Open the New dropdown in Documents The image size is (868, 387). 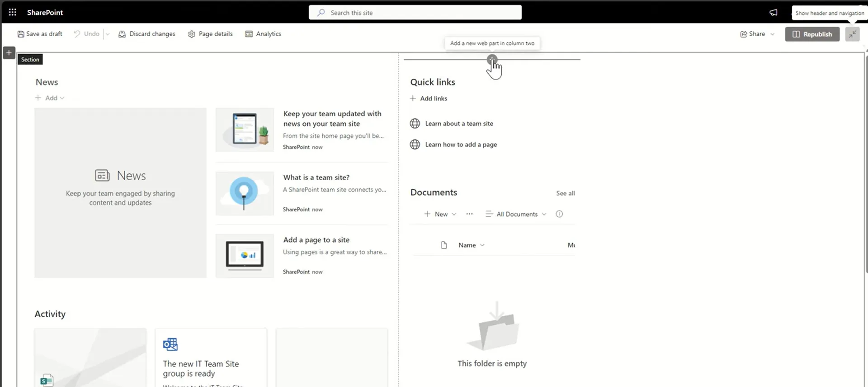click(440, 214)
